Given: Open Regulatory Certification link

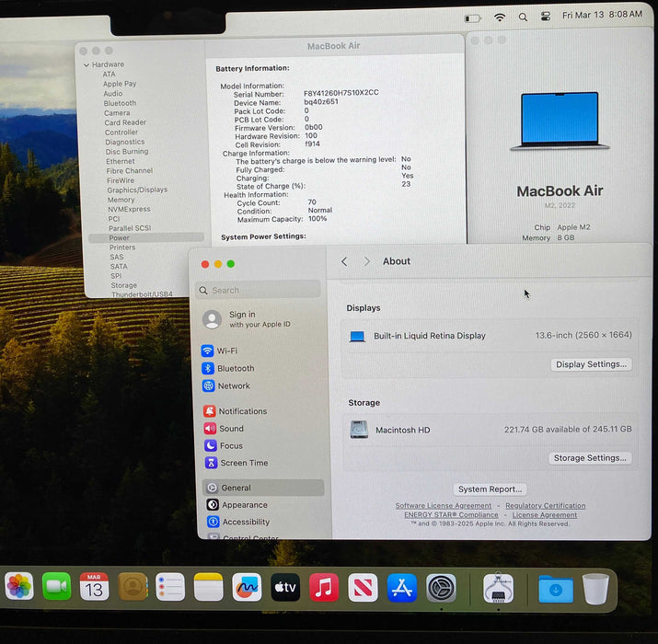Looking at the screenshot, I should tap(545, 506).
